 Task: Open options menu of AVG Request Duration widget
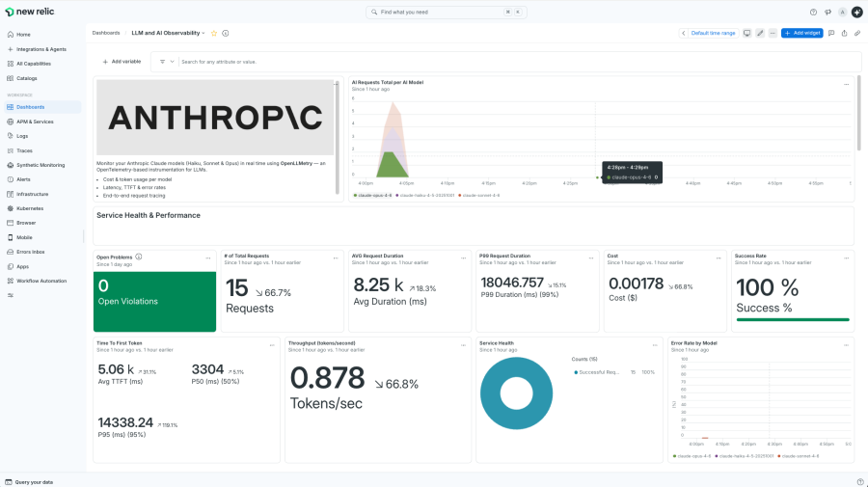coord(463,257)
